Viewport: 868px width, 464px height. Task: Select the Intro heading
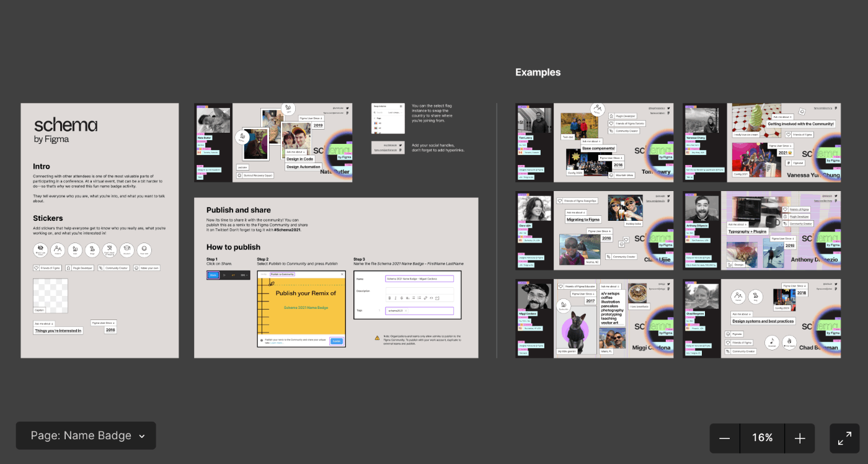tap(42, 166)
